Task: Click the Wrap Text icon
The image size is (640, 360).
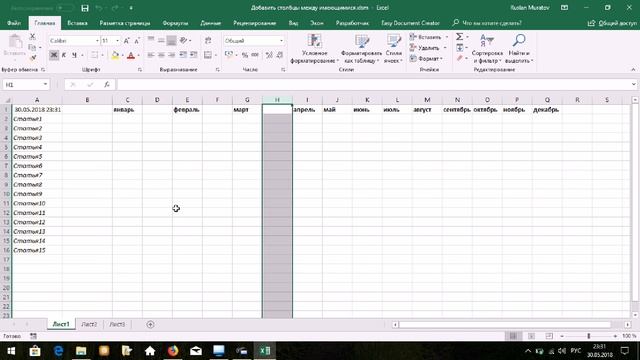Action: pos(208,40)
